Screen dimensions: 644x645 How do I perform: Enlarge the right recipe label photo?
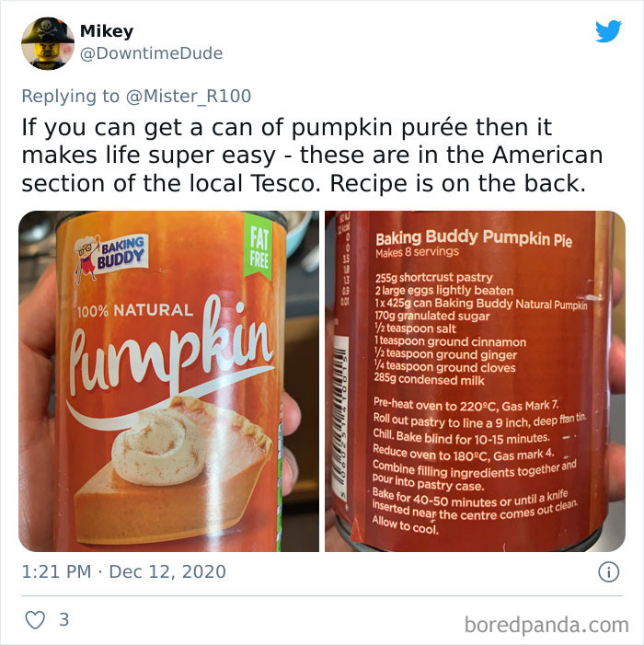(475, 381)
